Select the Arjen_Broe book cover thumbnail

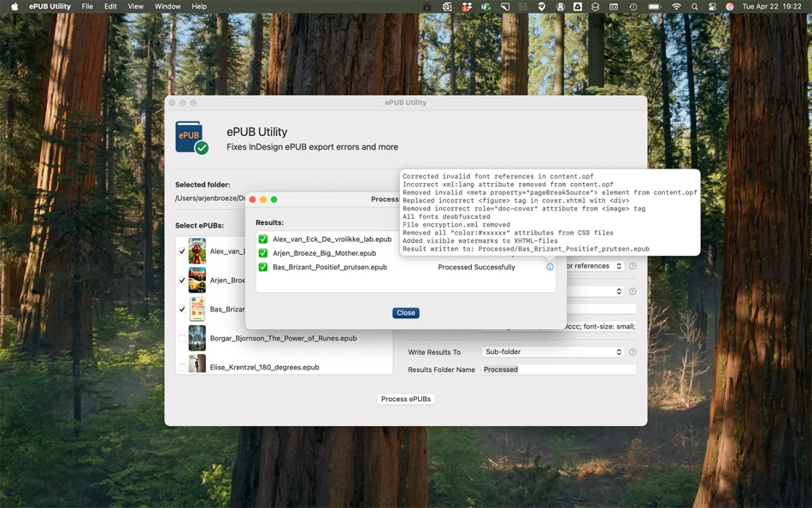tap(197, 281)
